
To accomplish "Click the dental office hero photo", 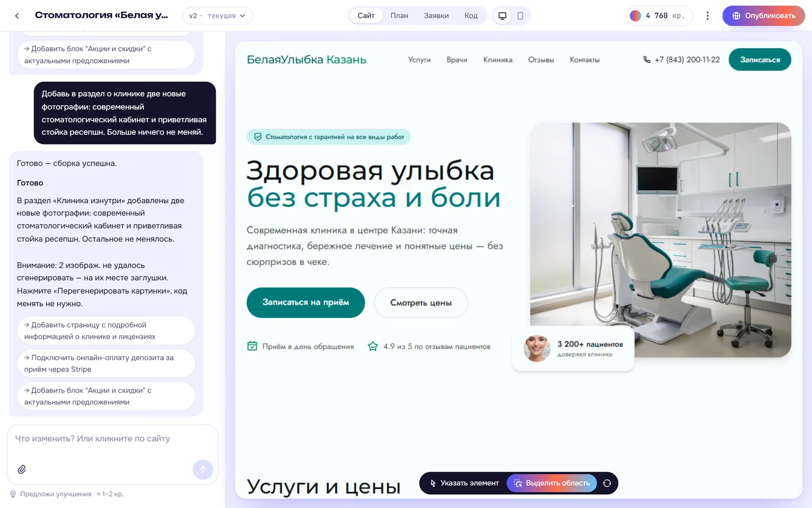I will [660, 239].
